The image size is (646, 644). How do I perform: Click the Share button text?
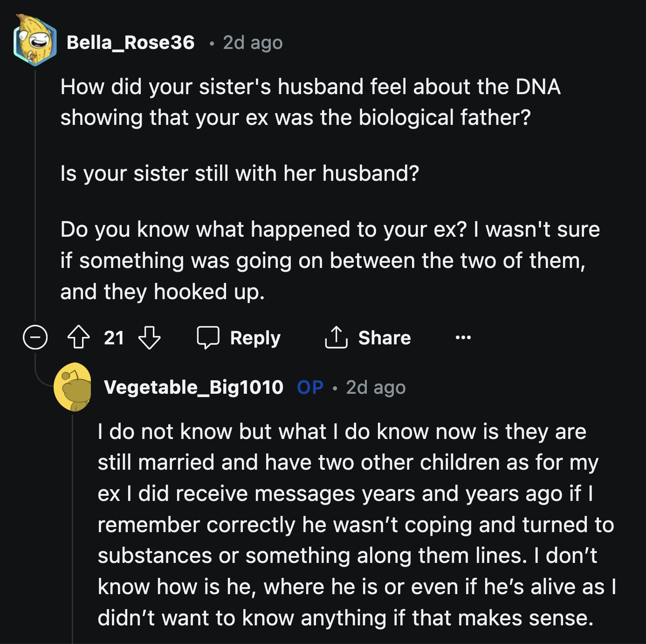[384, 337]
